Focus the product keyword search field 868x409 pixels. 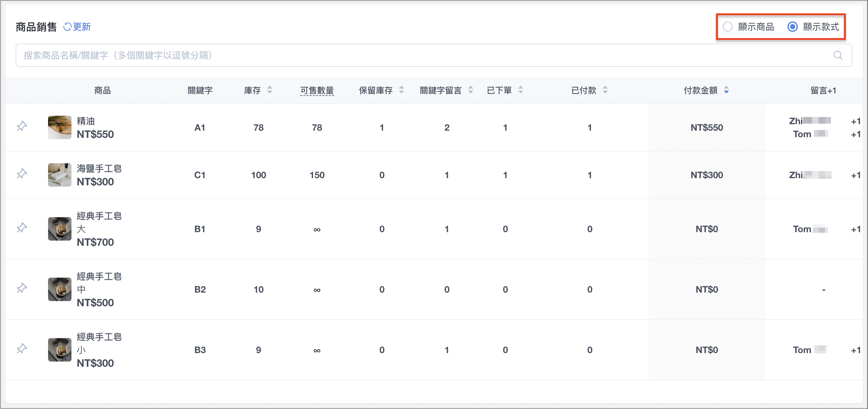[434, 55]
